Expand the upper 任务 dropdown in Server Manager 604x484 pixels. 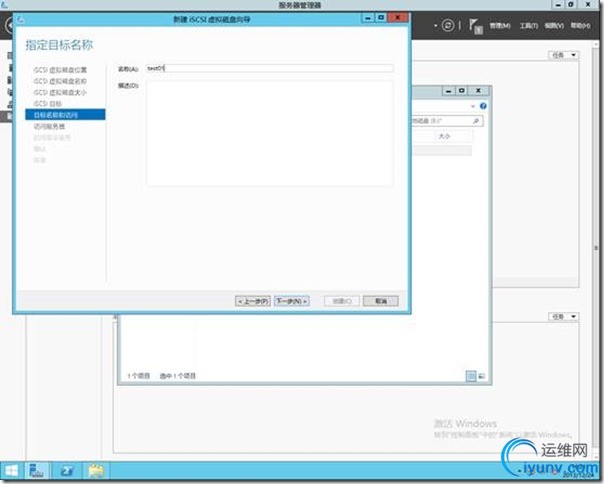click(x=564, y=55)
